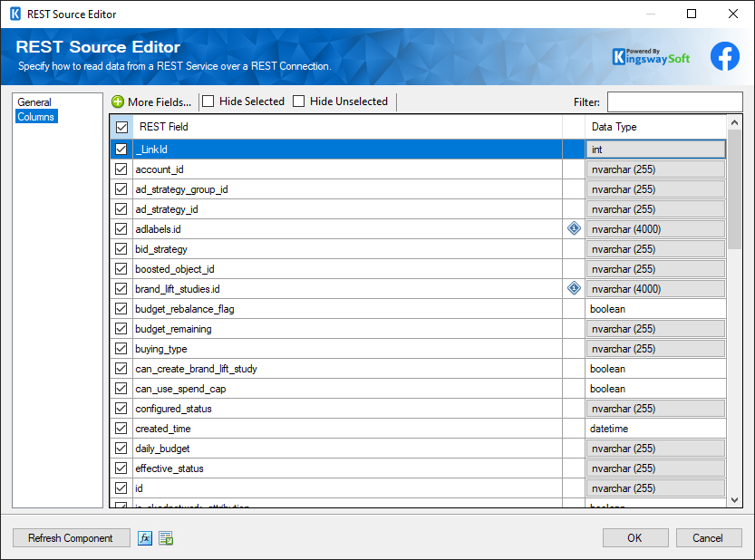Open data type dropdown for adlabels.id
This screenshot has height=560, width=755.
[x=655, y=229]
